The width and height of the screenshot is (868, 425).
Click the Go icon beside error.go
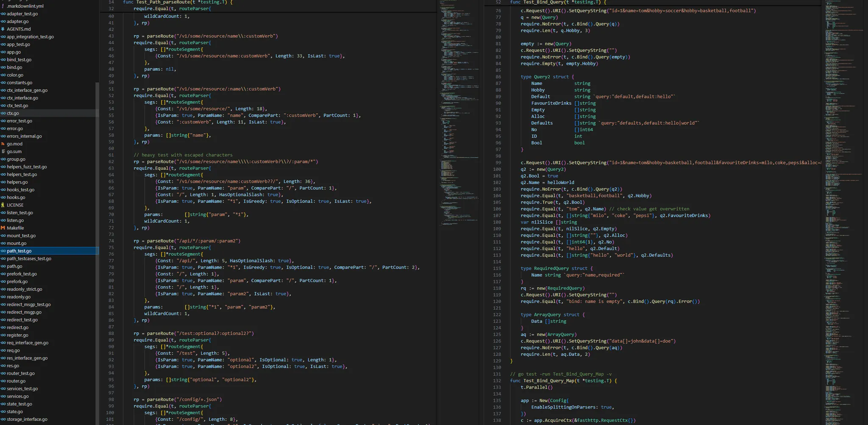(3, 129)
